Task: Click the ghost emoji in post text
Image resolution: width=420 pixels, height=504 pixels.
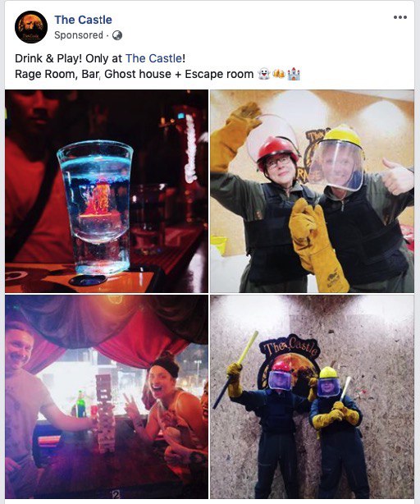Action: click(264, 74)
